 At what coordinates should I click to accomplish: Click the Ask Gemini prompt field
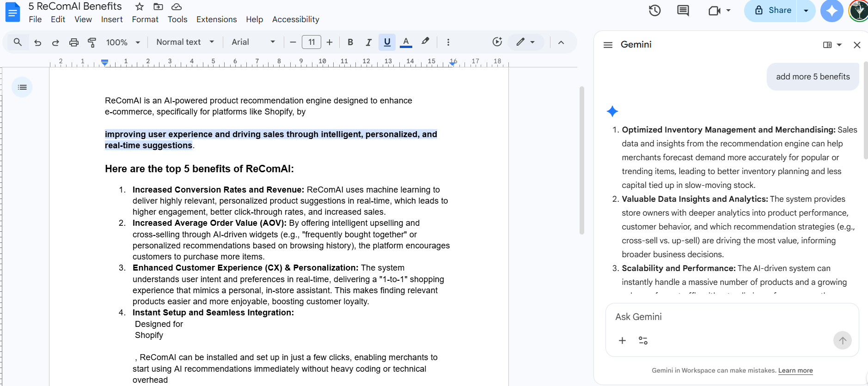732,317
